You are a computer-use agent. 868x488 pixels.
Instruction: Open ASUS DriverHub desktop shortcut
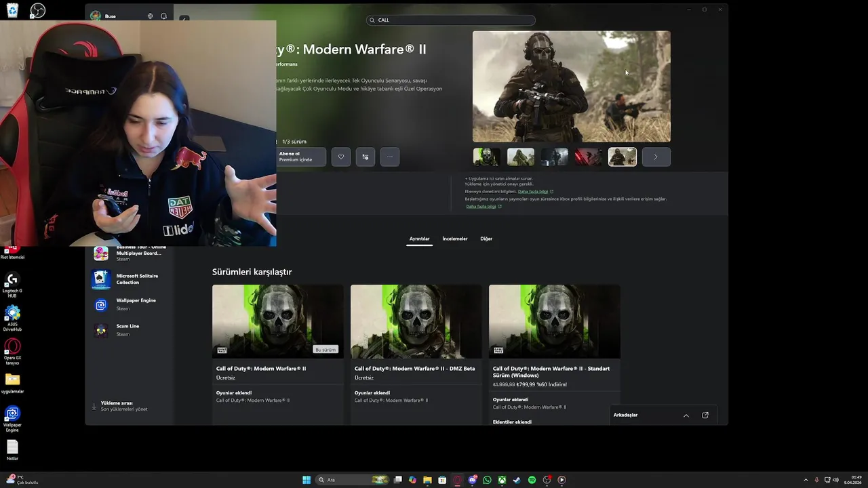pyautogui.click(x=12, y=319)
